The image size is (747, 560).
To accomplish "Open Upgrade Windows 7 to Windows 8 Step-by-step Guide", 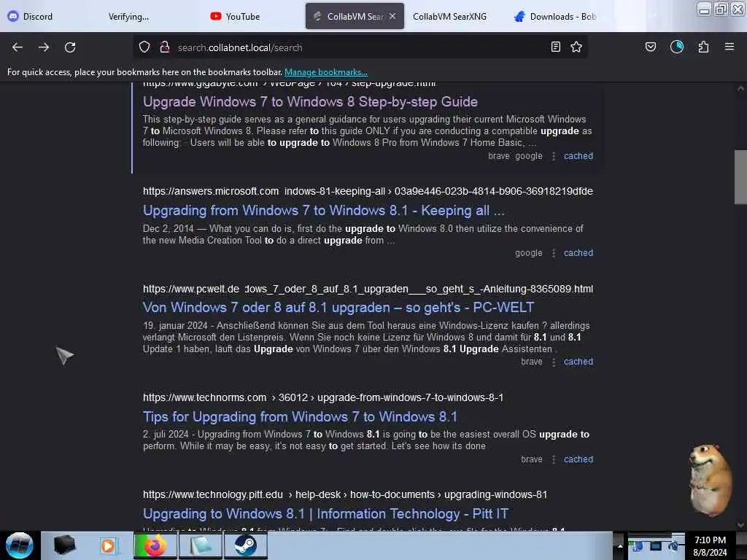I will click(310, 102).
